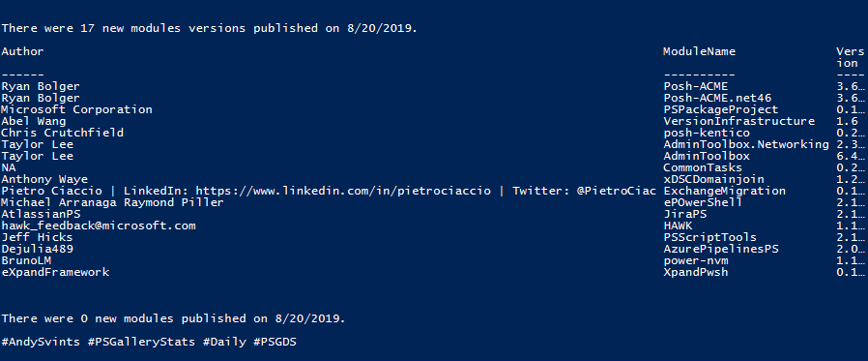This screenshot has height=361, width=868.
Task: Click the hawk_feedback@microsoft.com email address
Action: (99, 226)
